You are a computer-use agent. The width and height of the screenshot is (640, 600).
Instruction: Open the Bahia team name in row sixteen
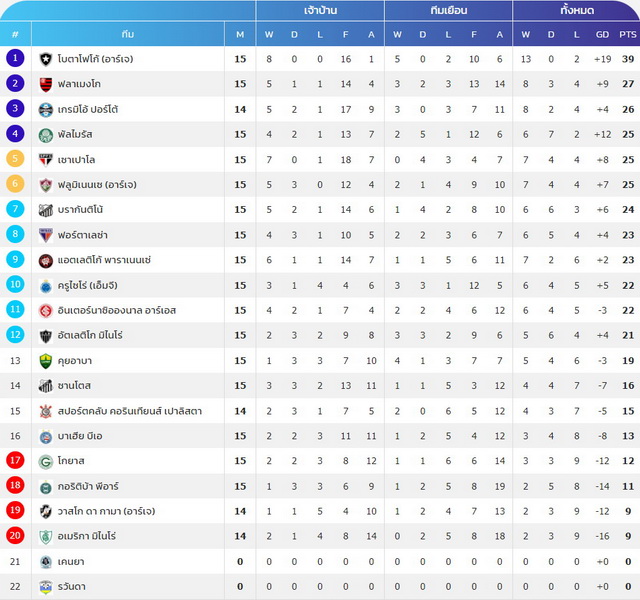(x=80, y=436)
